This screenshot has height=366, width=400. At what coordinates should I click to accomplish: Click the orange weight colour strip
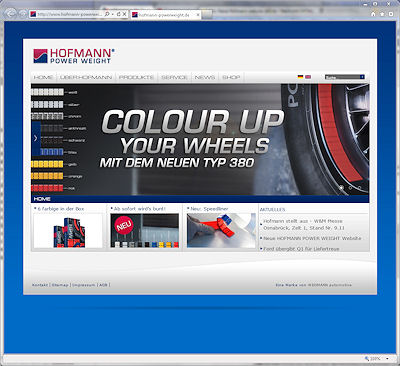click(47, 176)
